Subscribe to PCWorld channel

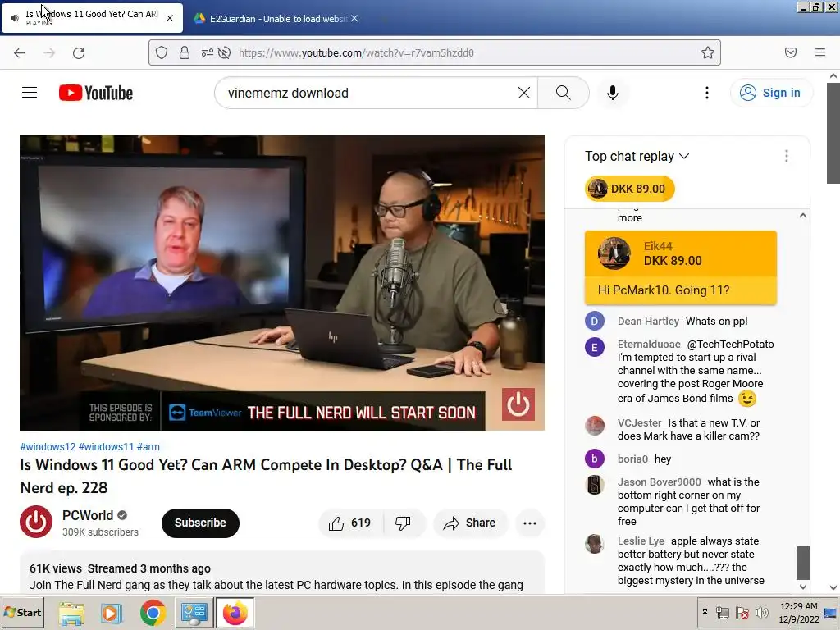pyautogui.click(x=200, y=523)
